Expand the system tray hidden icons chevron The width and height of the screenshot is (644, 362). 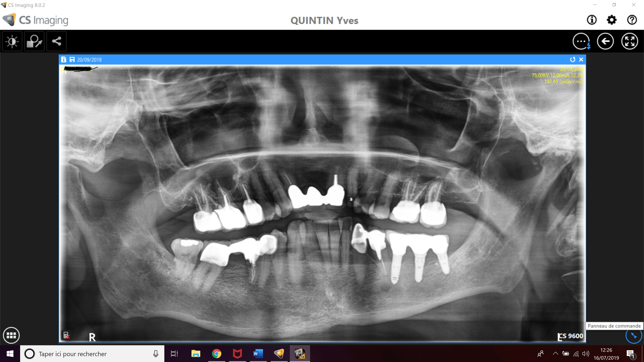click(x=555, y=353)
